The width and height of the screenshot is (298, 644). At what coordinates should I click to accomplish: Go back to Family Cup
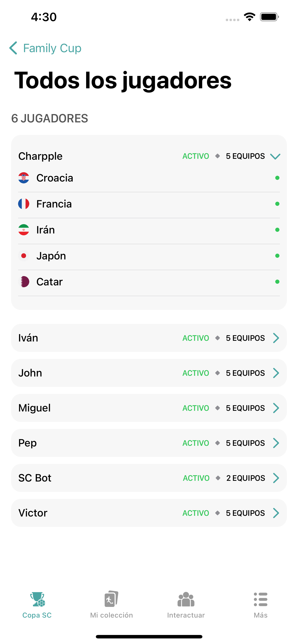click(45, 48)
